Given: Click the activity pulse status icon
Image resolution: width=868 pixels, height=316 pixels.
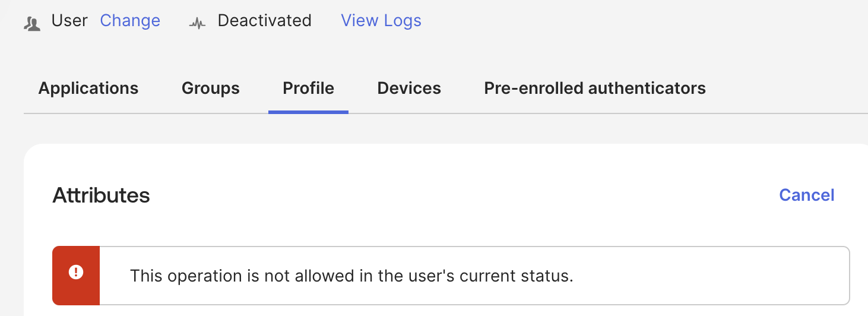Looking at the screenshot, I should point(197,24).
